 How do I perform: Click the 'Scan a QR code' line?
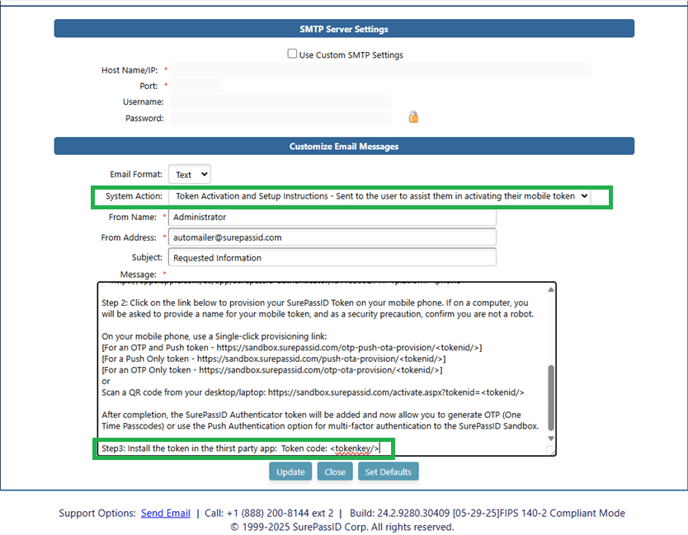[312, 392]
